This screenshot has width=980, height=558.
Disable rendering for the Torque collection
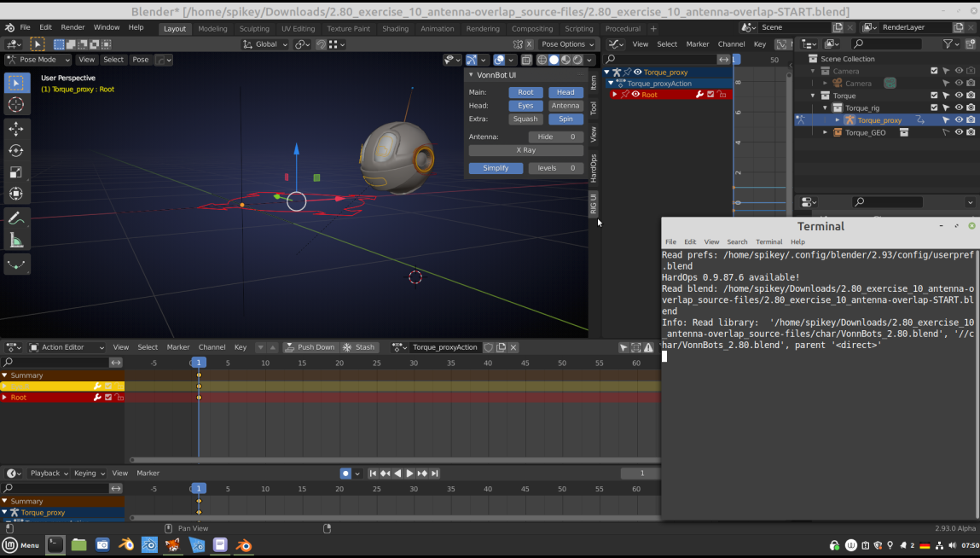971,96
